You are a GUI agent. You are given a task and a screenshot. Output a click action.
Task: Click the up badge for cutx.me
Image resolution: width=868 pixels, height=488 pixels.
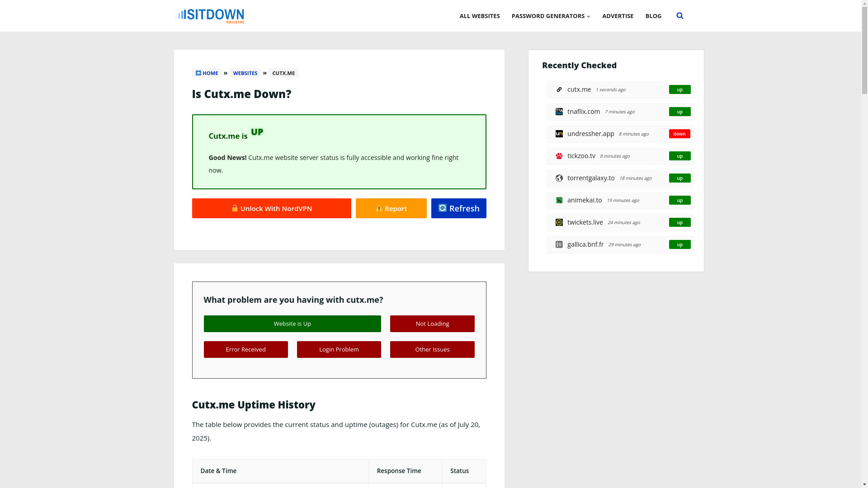coord(679,89)
